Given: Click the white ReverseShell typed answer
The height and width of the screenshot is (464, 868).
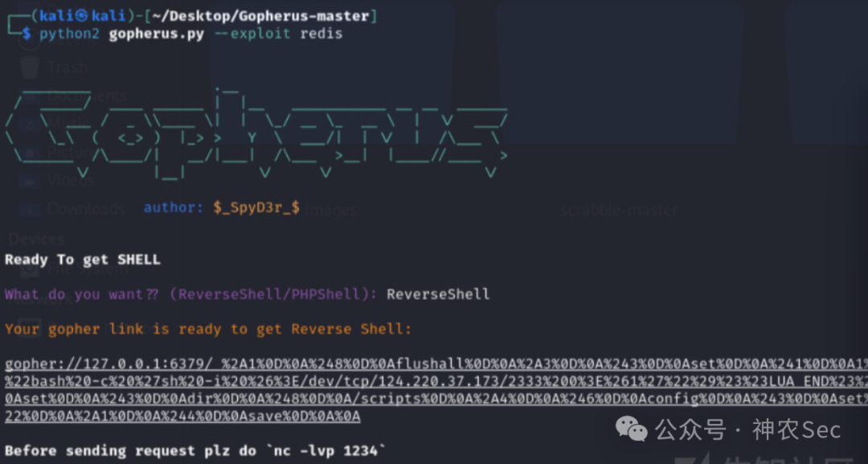Looking at the screenshot, I should point(438,294).
